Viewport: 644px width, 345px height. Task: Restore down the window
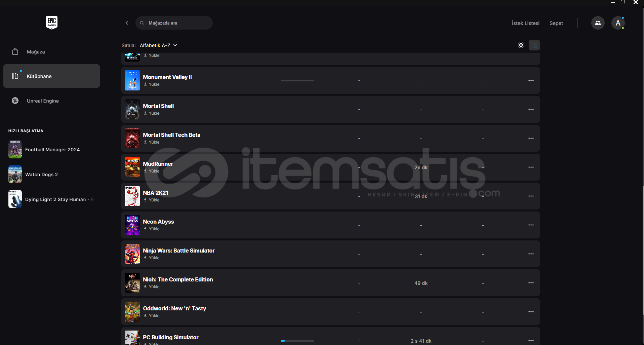pyautogui.click(x=623, y=2)
